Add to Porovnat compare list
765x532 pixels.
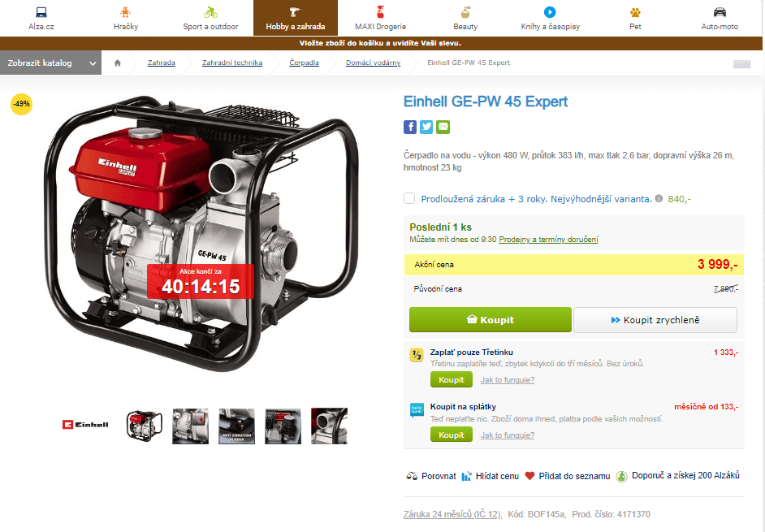(431, 476)
